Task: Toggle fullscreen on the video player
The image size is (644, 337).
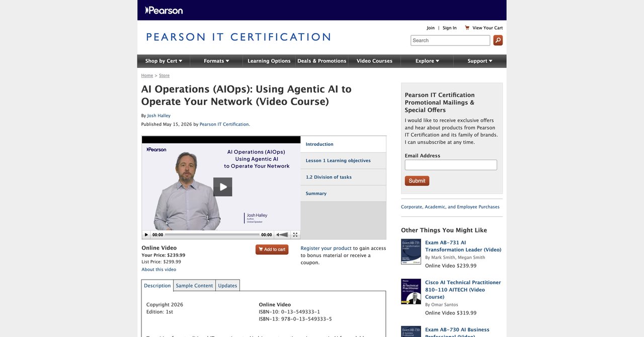Action: pyautogui.click(x=295, y=234)
